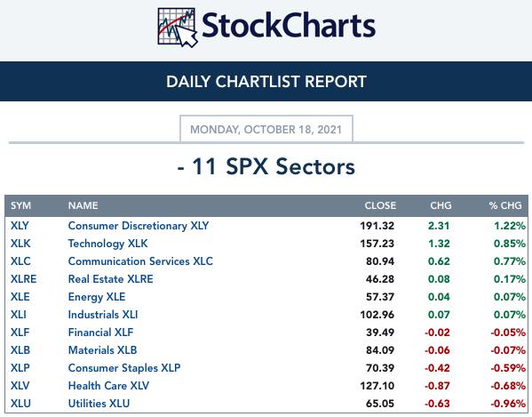The image size is (532, 417).
Task: Open Consumer Staples XLP link
Action: [x=124, y=368]
